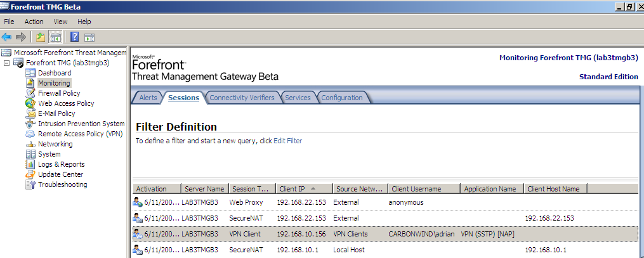Image resolution: width=644 pixels, height=258 pixels.
Task: Click the E-Mail Policy envelope icon
Action: coord(31,113)
